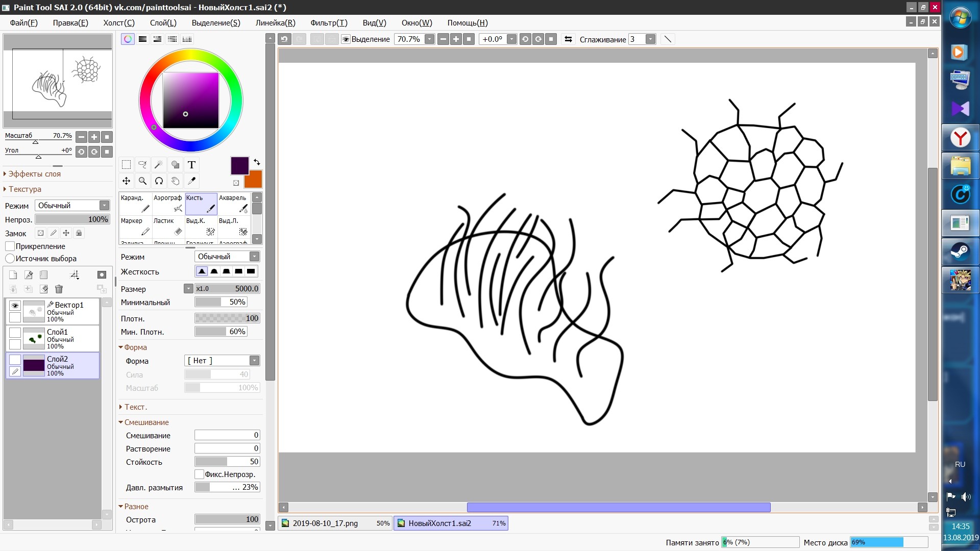
Task: Click the navigator canvas thumbnail
Action: 58,81
